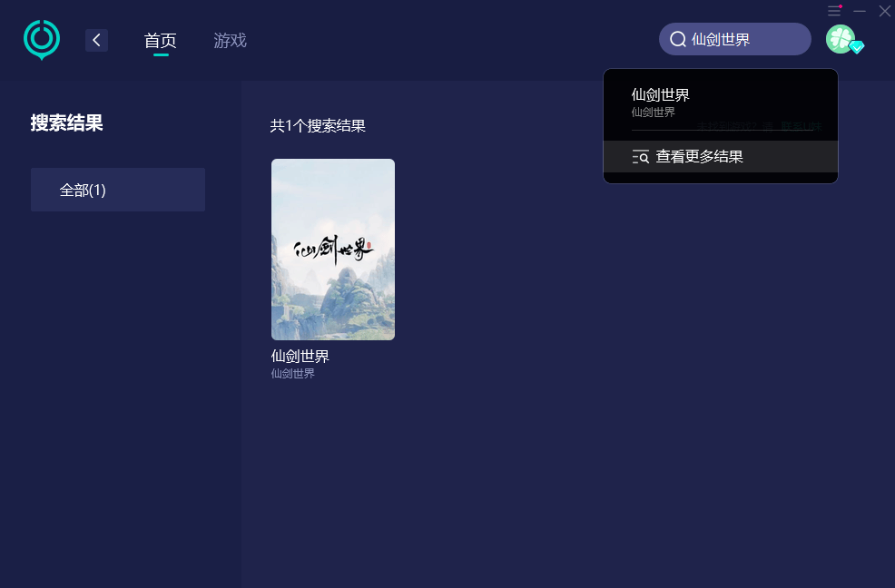
Task: Go back with the left arrow button
Action: tap(96, 40)
